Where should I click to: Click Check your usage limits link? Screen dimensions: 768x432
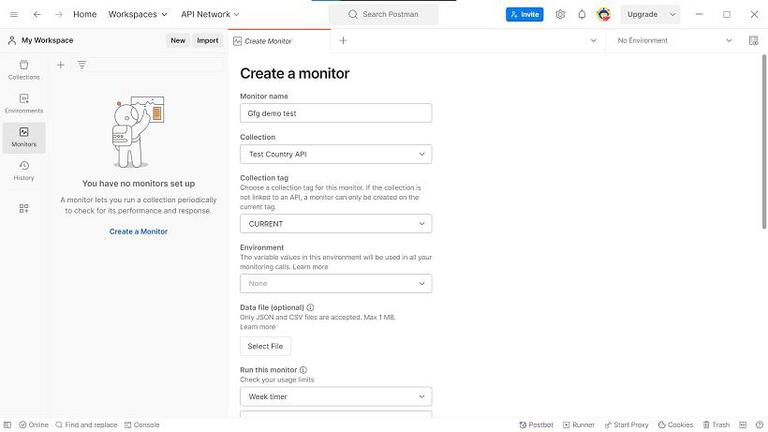pyautogui.click(x=277, y=380)
